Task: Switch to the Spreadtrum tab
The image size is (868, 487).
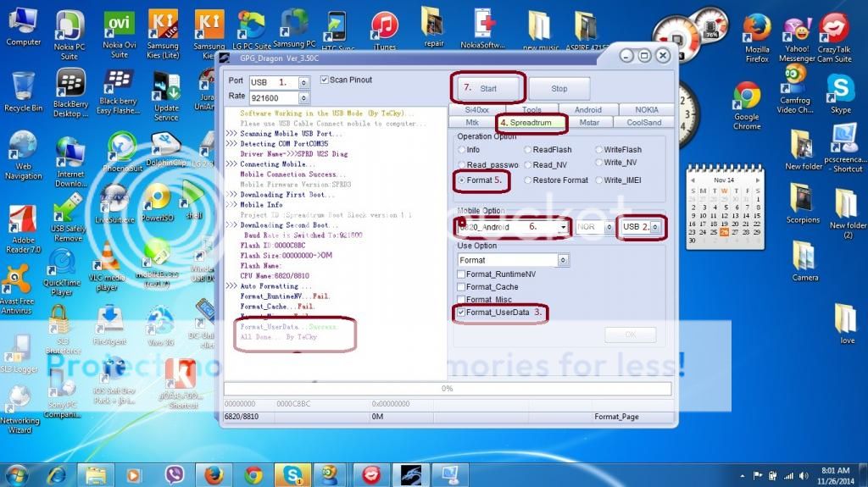Action: 531,123
